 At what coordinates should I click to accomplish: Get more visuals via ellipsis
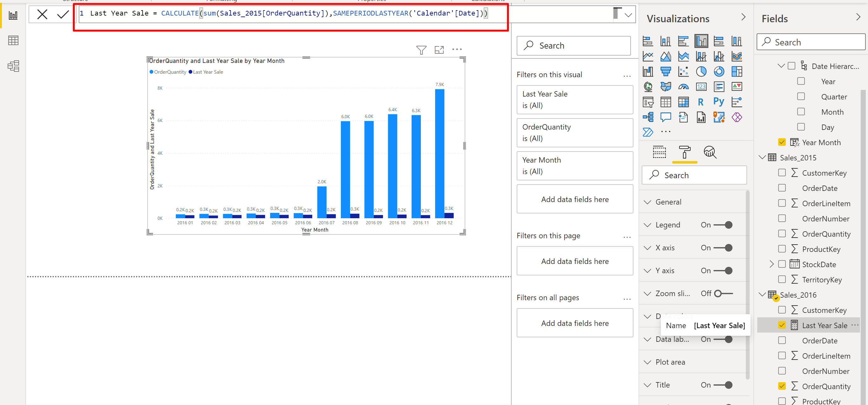click(x=666, y=132)
